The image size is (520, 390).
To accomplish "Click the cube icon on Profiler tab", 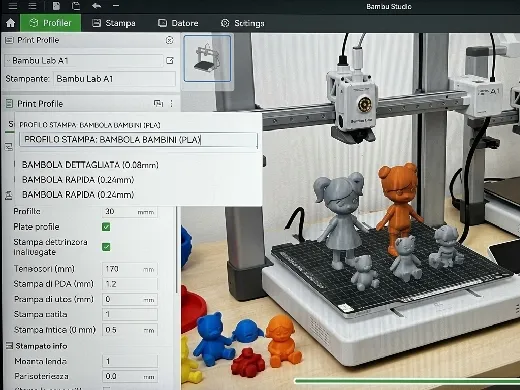I will (x=34, y=23).
